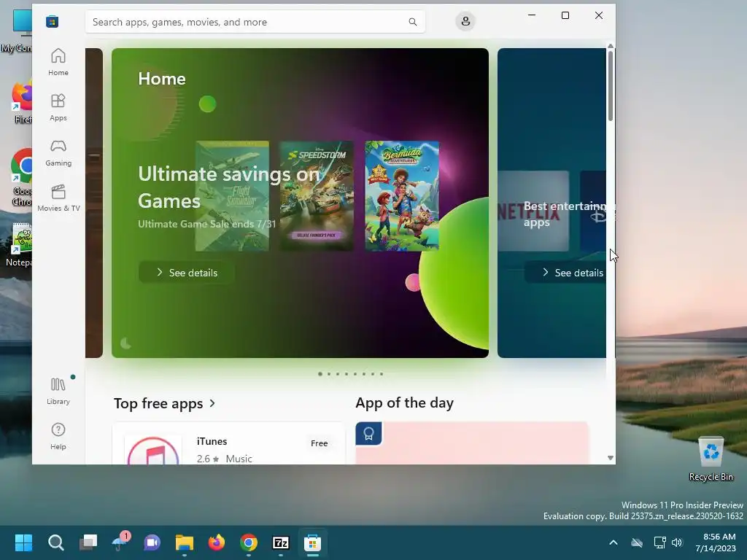747x560 pixels.
Task: Expand Top free apps list chevron
Action: 212,403
